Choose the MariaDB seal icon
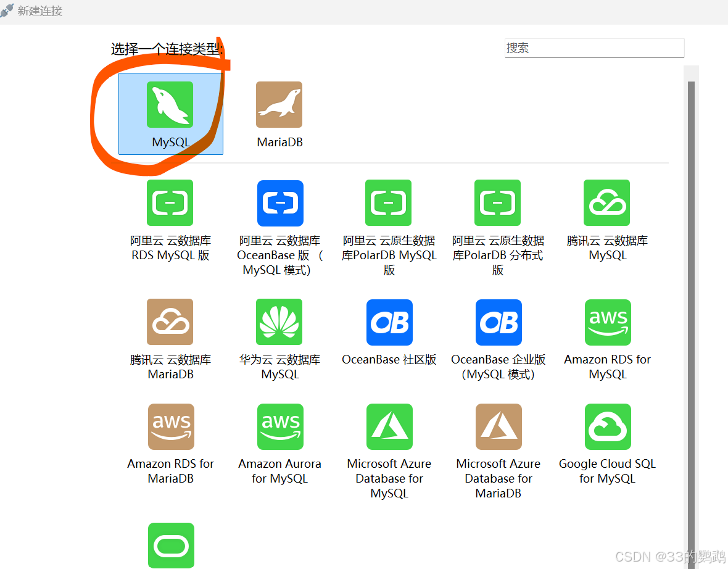The height and width of the screenshot is (569, 728). tap(279, 104)
